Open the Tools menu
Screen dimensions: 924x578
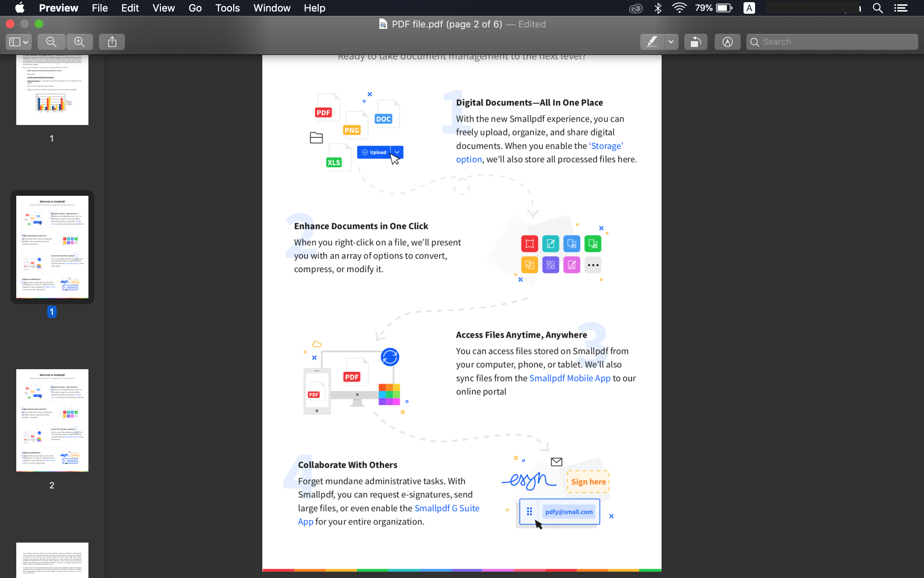click(227, 8)
